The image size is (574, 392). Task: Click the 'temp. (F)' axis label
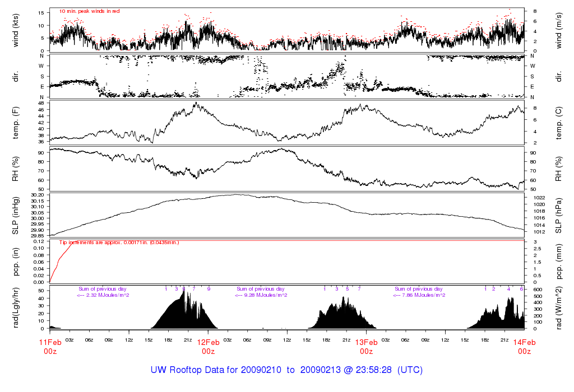point(15,123)
